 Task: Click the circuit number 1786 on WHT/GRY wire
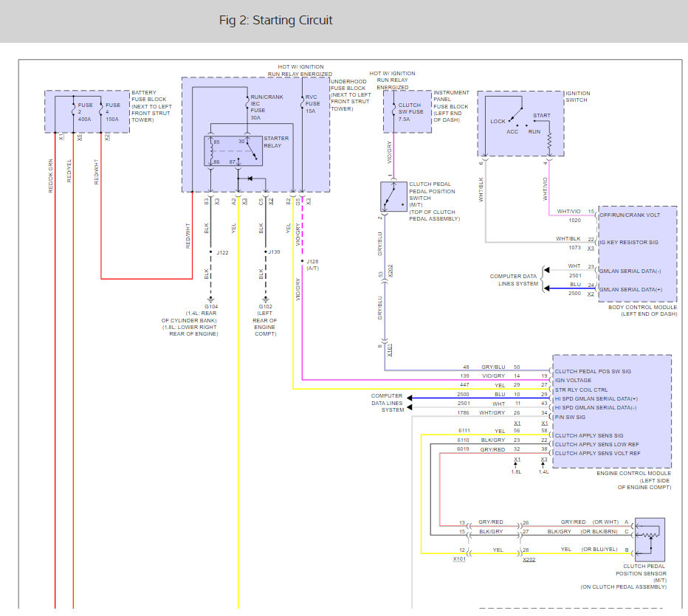pyautogui.click(x=464, y=412)
